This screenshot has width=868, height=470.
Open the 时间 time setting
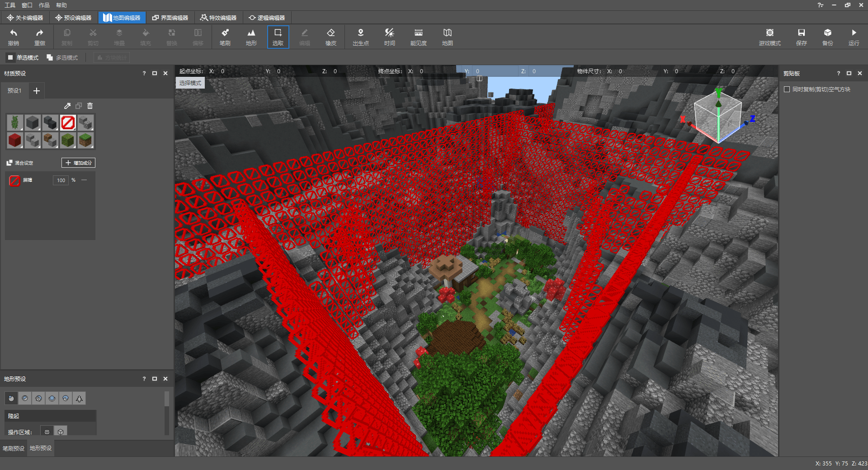click(390, 37)
